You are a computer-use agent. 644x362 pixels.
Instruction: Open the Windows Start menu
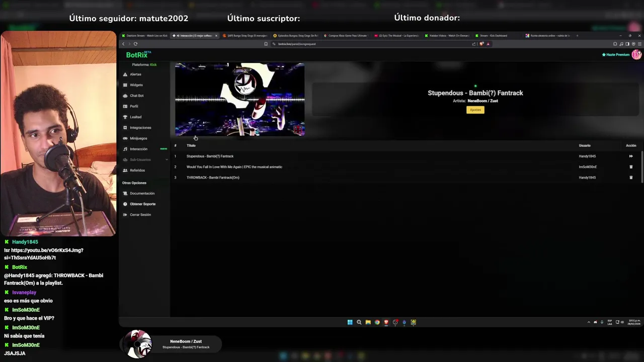coord(350,322)
